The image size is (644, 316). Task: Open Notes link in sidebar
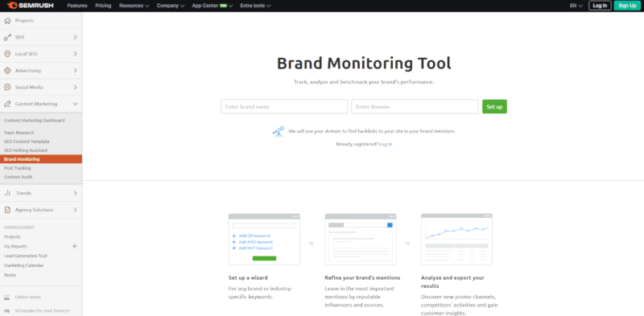10,275
